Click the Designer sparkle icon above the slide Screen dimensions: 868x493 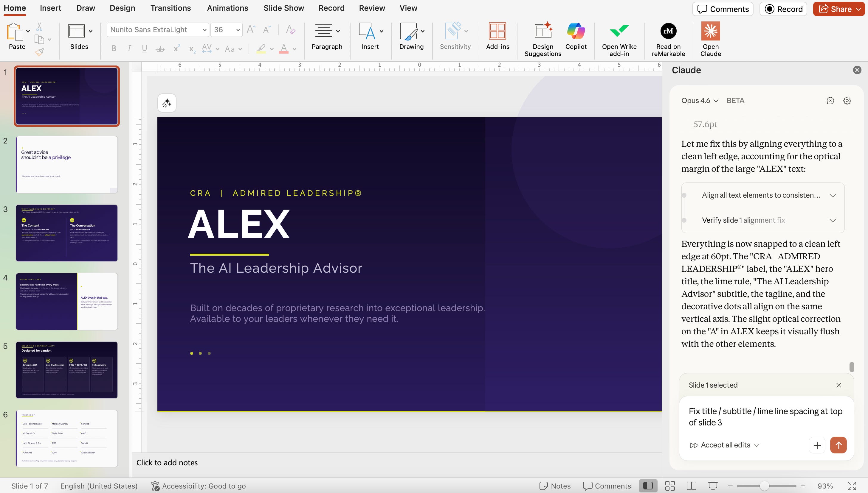click(x=167, y=103)
